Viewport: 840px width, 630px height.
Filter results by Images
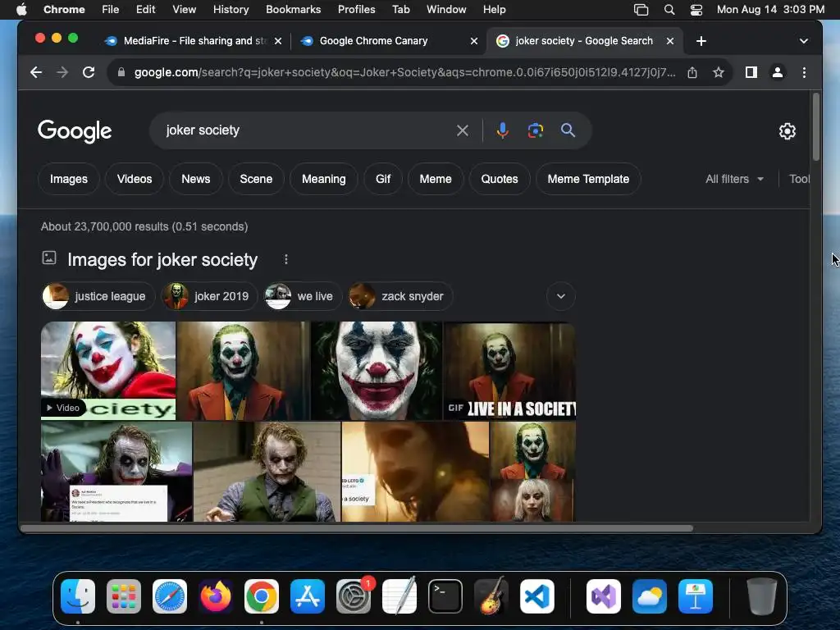click(x=69, y=179)
